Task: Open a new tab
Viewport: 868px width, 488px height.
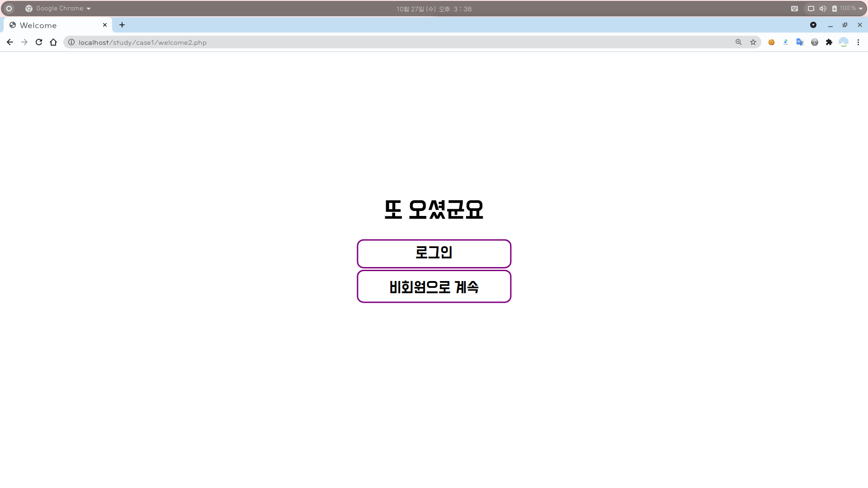Action: coord(122,25)
